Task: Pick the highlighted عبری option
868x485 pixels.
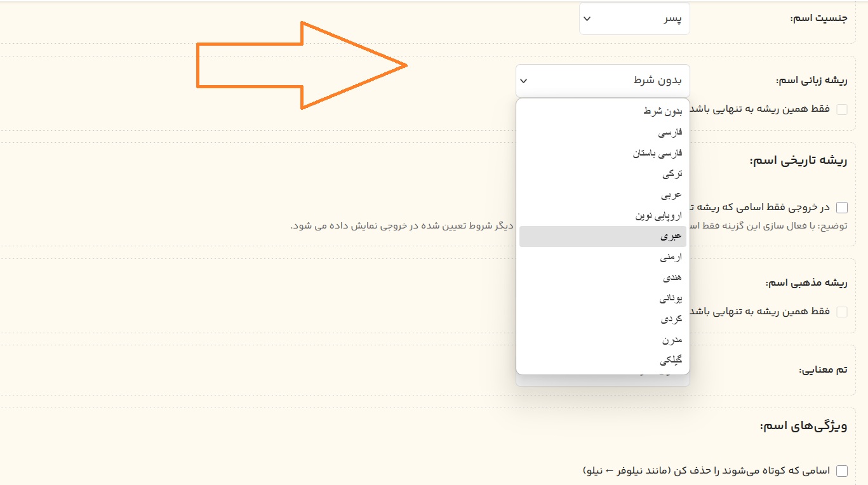Action: point(603,236)
